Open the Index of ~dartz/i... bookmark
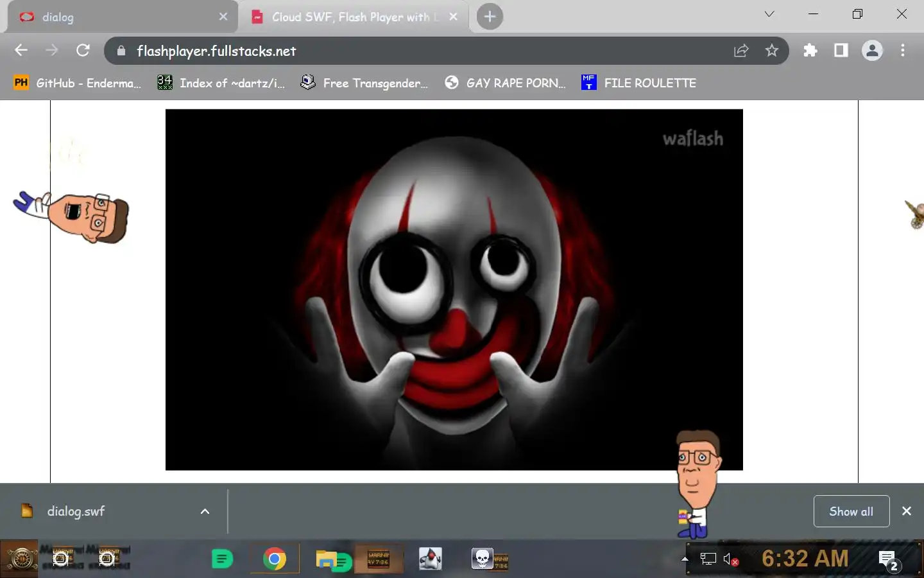The height and width of the screenshot is (578, 924). [x=221, y=83]
